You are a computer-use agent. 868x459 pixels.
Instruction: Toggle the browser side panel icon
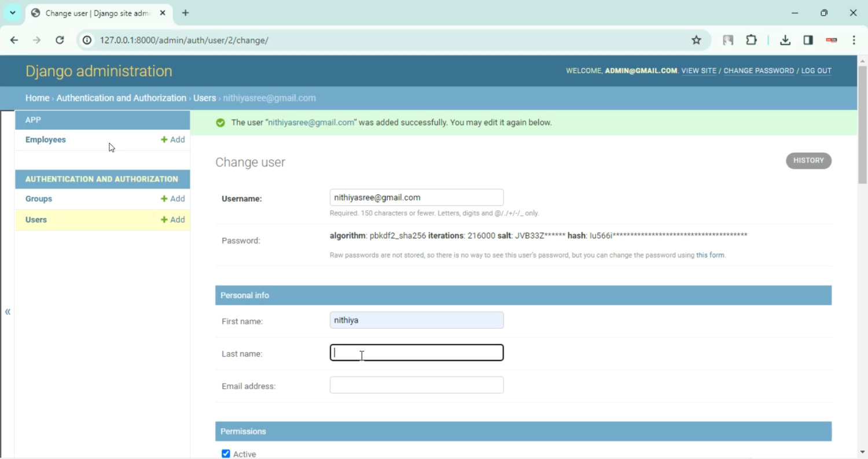coord(808,40)
